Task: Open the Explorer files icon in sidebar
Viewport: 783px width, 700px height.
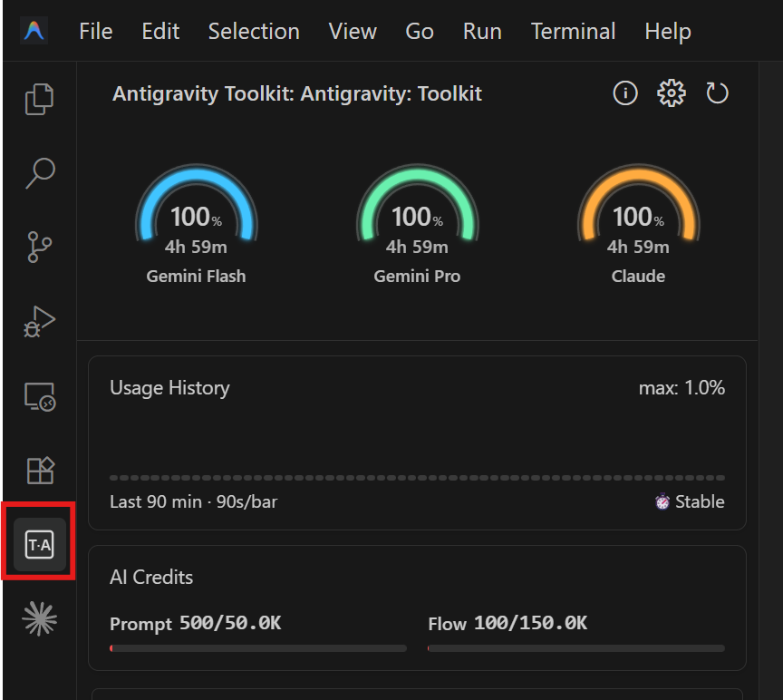Action: (x=40, y=99)
